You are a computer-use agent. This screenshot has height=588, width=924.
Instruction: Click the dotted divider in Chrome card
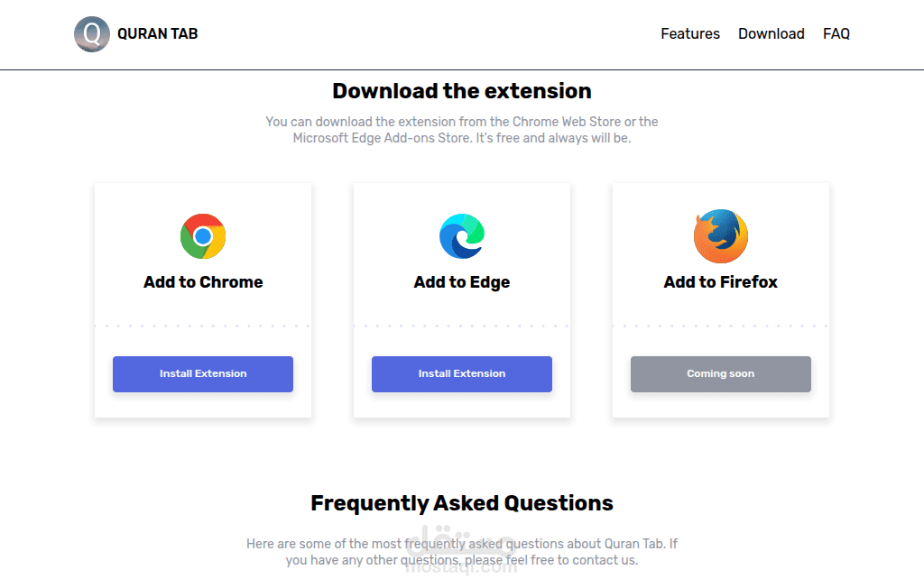click(x=203, y=326)
